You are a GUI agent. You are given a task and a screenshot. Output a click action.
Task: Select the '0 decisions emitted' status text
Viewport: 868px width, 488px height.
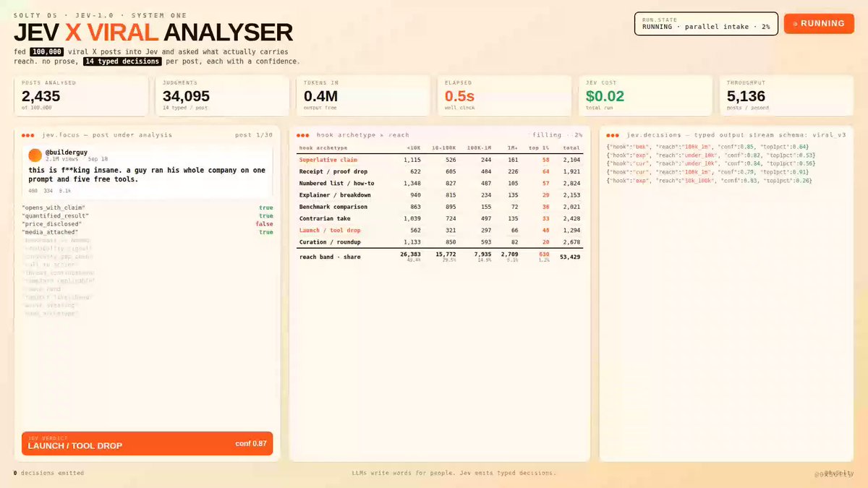(48, 473)
